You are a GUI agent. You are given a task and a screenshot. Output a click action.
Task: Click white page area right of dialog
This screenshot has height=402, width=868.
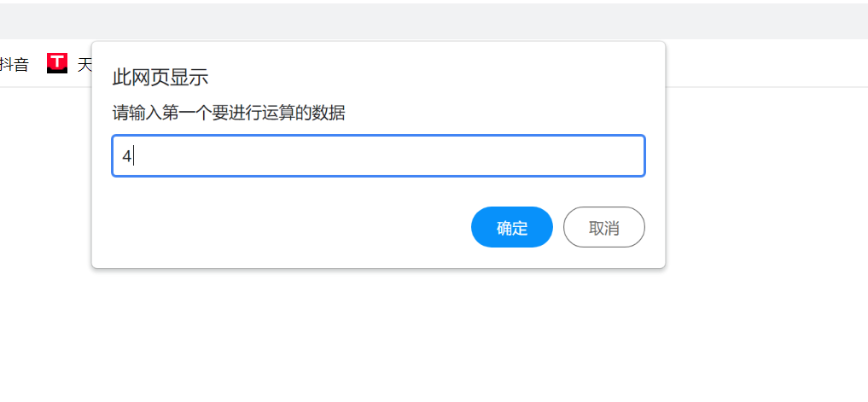coord(768,213)
